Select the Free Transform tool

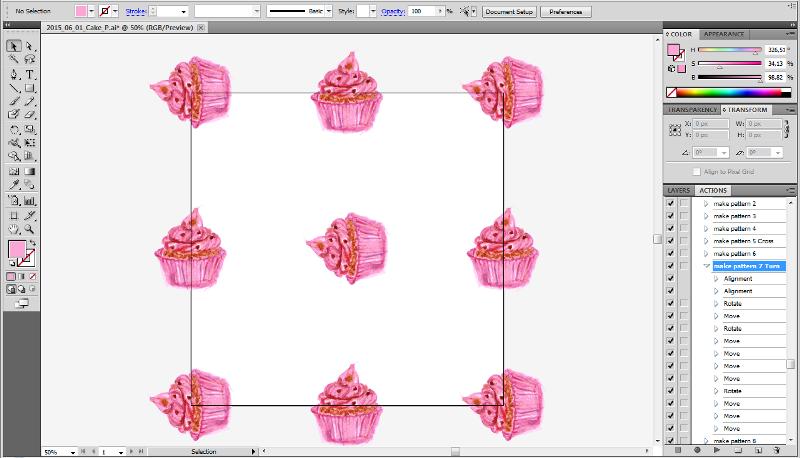point(30,143)
